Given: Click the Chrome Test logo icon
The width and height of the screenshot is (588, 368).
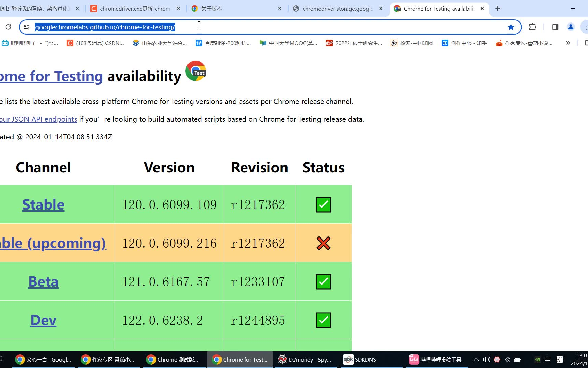Looking at the screenshot, I should pyautogui.click(x=196, y=71).
